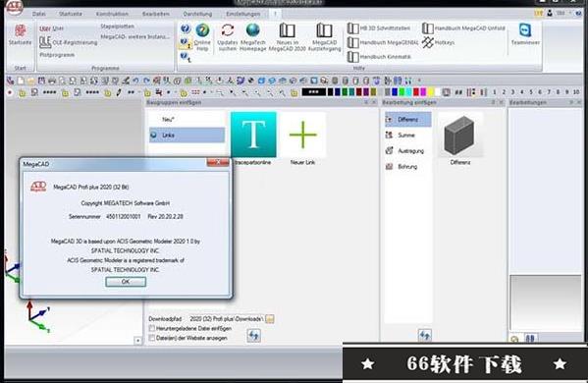Click the Downloadpfad input field
The height and width of the screenshot is (383, 588).
click(x=226, y=319)
